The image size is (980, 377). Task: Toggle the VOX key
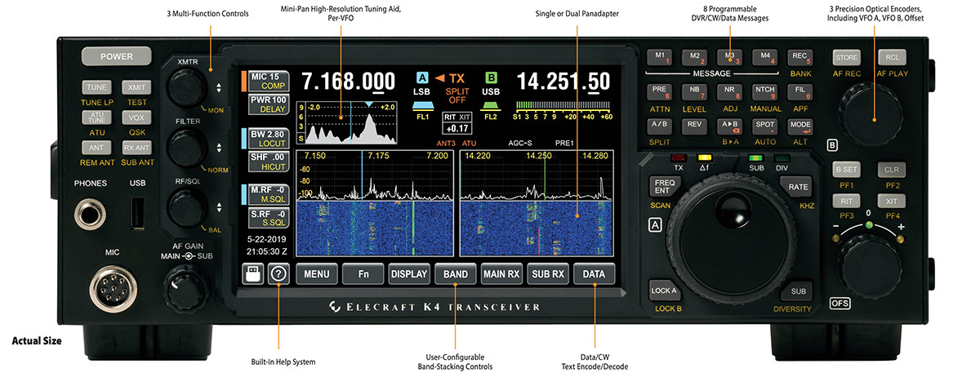click(x=135, y=118)
